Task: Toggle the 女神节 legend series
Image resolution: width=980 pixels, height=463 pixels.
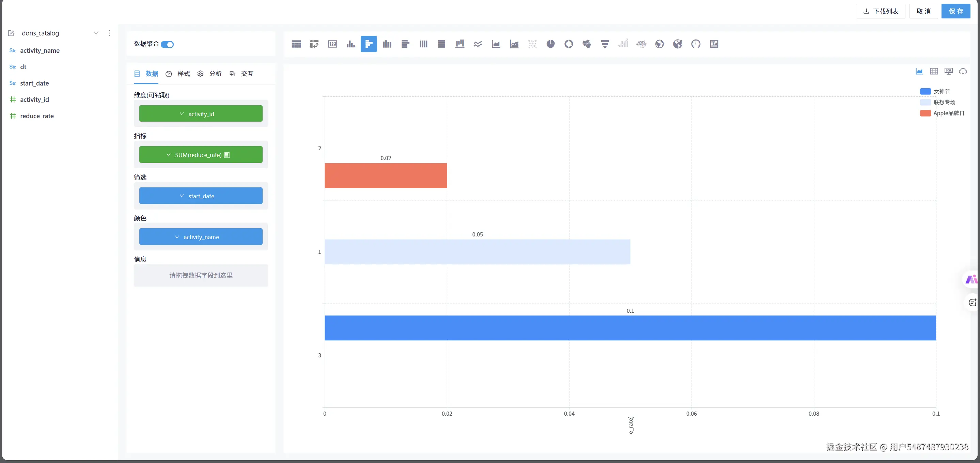Action: [941, 91]
